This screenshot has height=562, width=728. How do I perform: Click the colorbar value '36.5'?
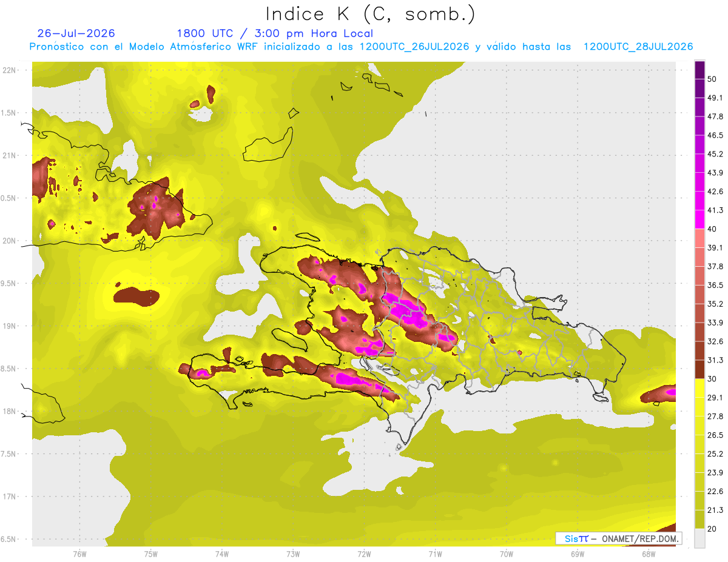click(x=715, y=285)
